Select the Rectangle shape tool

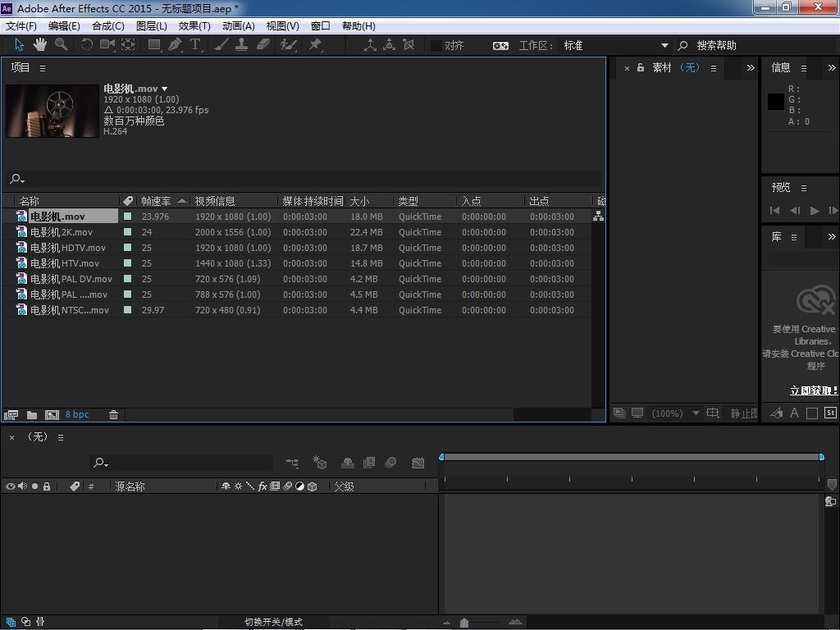(x=154, y=45)
